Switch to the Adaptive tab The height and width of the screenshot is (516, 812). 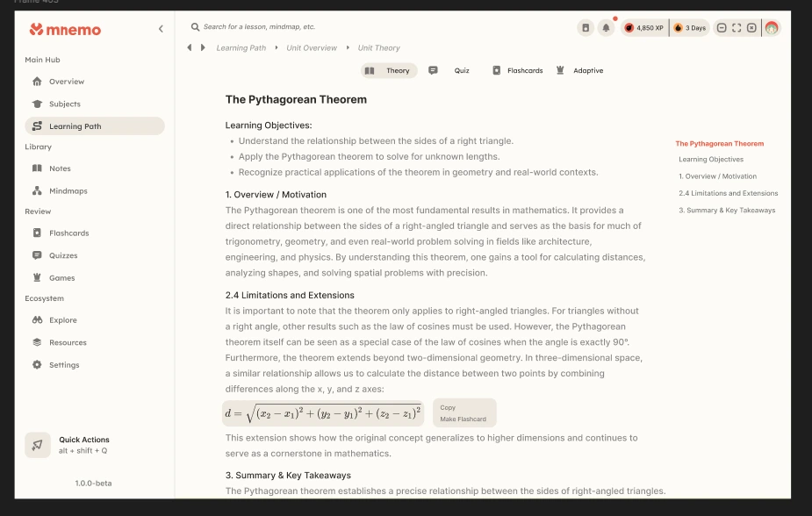[579, 70]
